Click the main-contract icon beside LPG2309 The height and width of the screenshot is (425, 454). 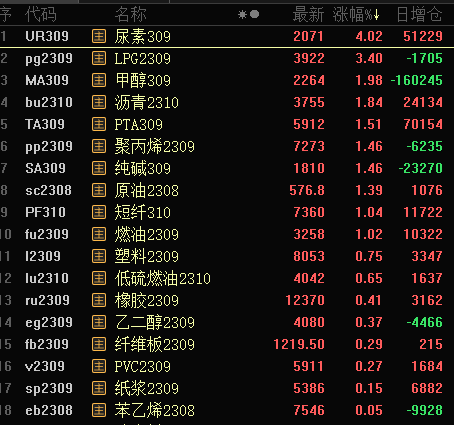click(x=99, y=58)
